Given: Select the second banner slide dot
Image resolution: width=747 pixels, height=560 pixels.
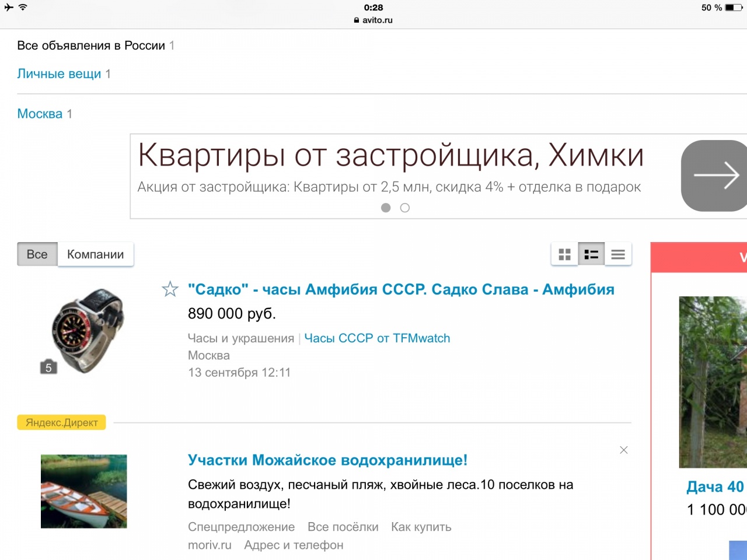Looking at the screenshot, I should 405,208.
